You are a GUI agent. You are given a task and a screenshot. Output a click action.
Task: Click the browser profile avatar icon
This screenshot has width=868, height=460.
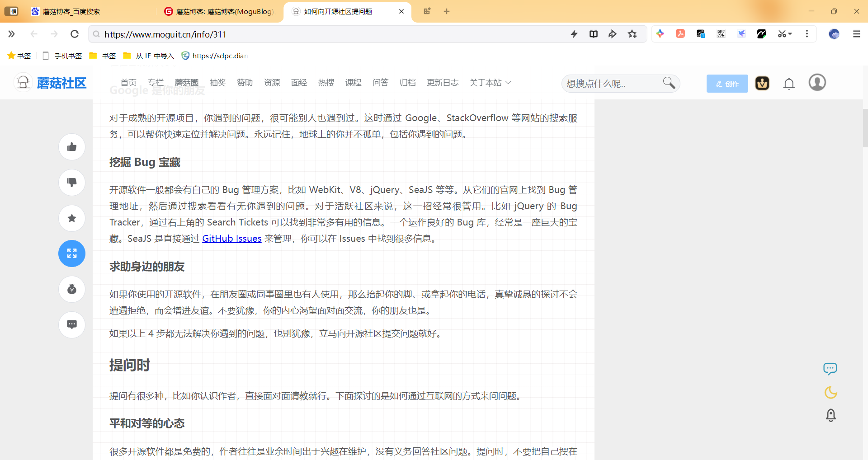pyautogui.click(x=834, y=34)
